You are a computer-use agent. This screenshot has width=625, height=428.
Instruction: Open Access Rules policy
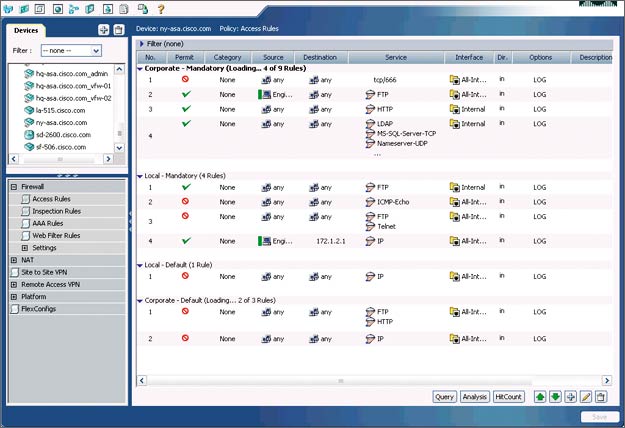tap(51, 199)
